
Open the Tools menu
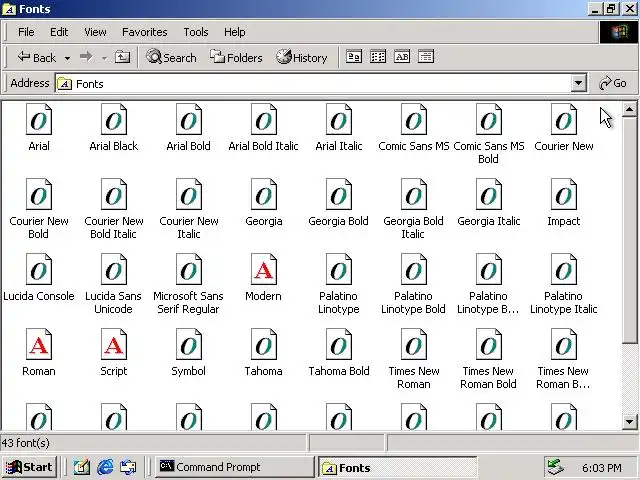click(196, 32)
